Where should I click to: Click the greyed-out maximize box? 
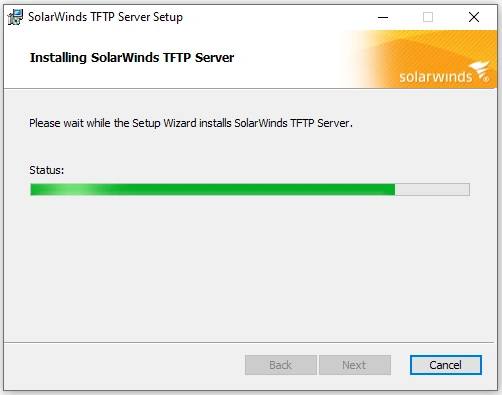[x=428, y=17]
